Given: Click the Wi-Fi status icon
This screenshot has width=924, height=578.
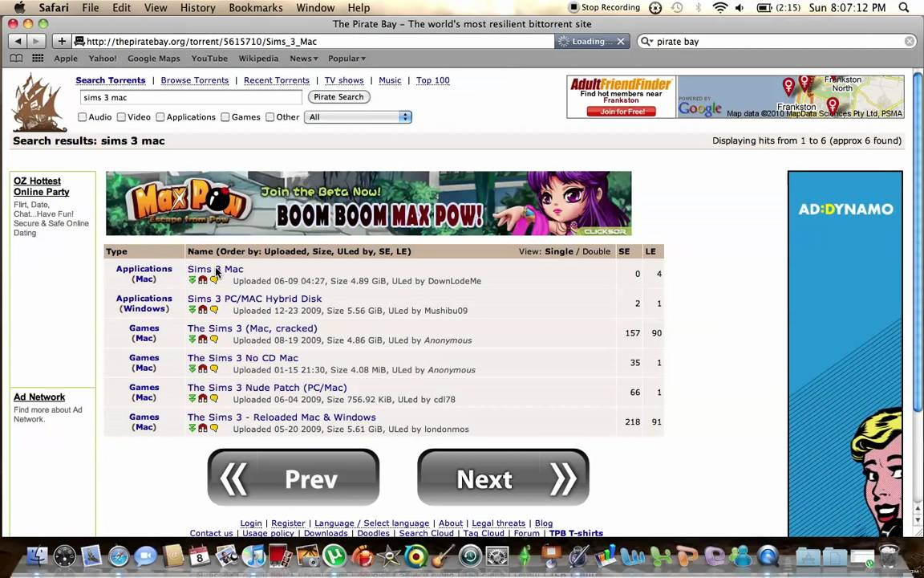Looking at the screenshot, I should [x=719, y=8].
